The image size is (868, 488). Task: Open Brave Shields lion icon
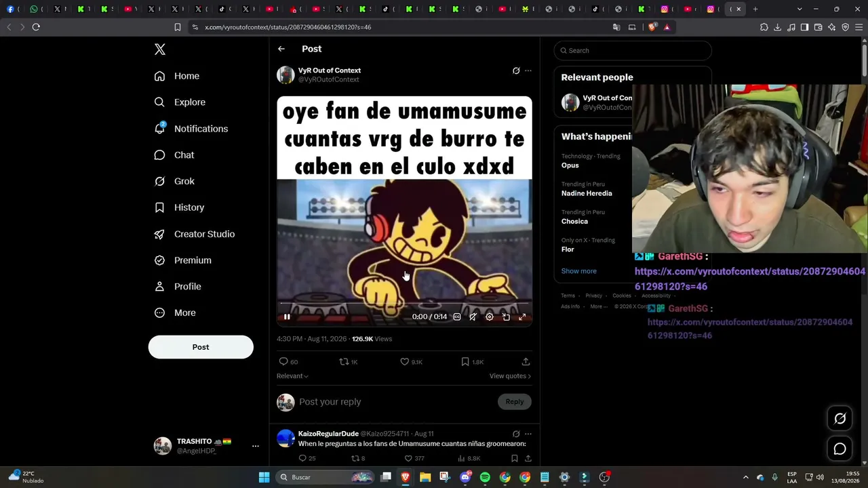[x=652, y=27]
